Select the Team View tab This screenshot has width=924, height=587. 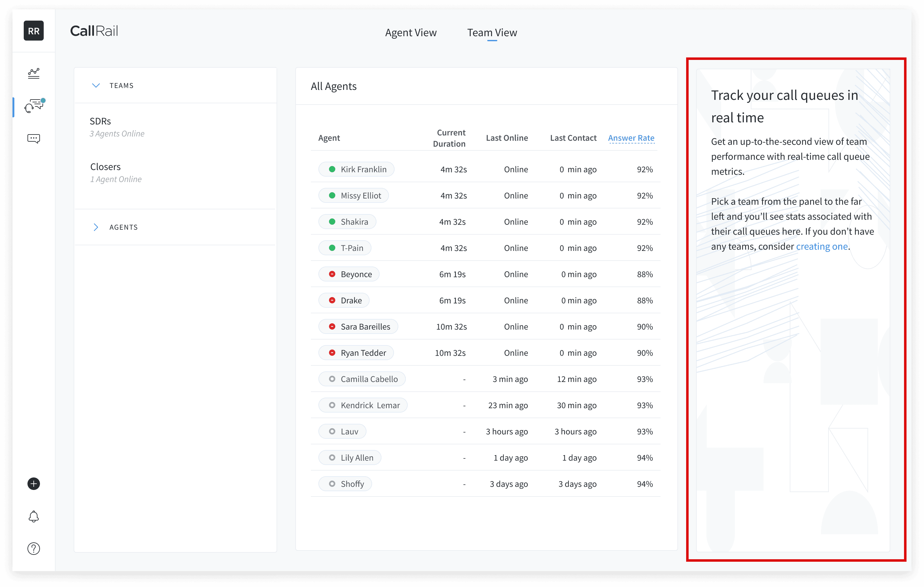coord(492,32)
